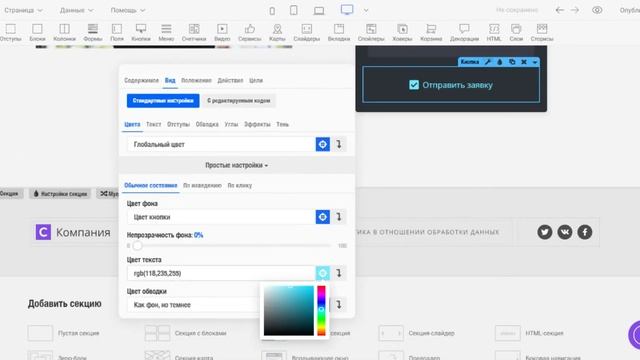
Task: Insert a Меню element from toolbar
Action: click(x=166, y=32)
